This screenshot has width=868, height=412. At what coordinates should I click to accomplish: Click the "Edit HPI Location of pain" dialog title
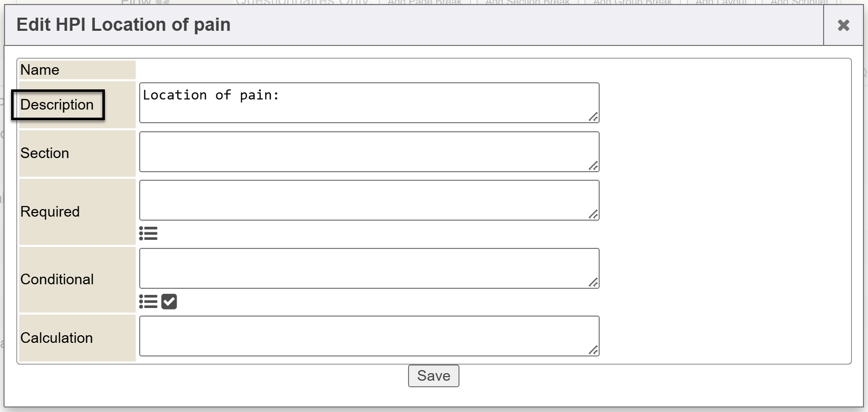point(124,25)
